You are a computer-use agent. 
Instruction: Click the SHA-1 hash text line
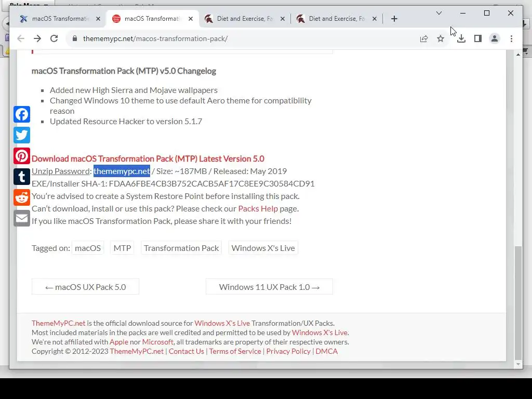(x=173, y=183)
